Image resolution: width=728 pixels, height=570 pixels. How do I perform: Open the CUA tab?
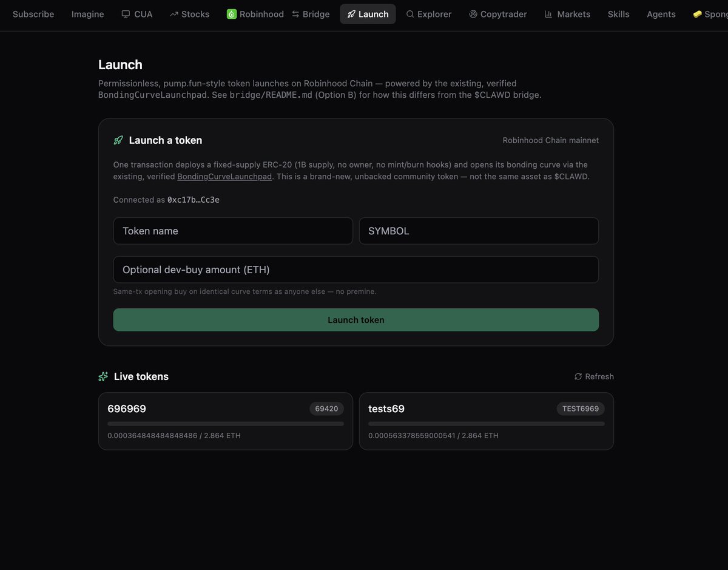click(x=137, y=14)
